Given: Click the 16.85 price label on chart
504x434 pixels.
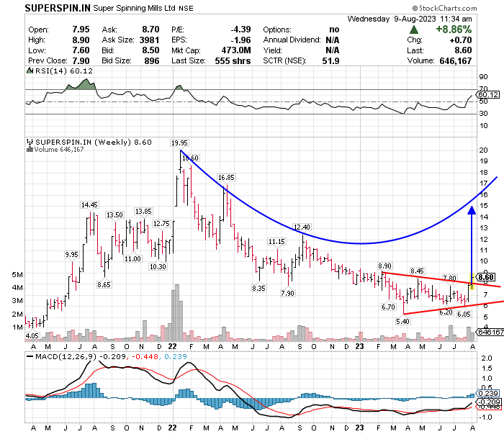Looking at the screenshot, I should point(226,178).
